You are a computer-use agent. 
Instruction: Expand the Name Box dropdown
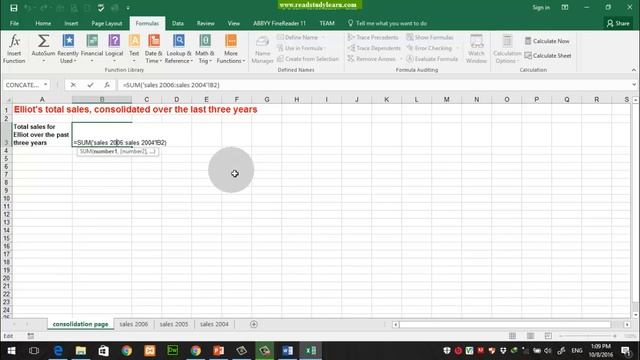[45, 85]
